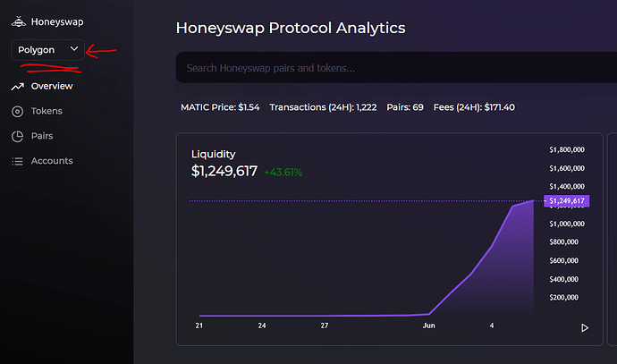
Task: Expand the network selector chevron arrow
Action: coord(74,49)
